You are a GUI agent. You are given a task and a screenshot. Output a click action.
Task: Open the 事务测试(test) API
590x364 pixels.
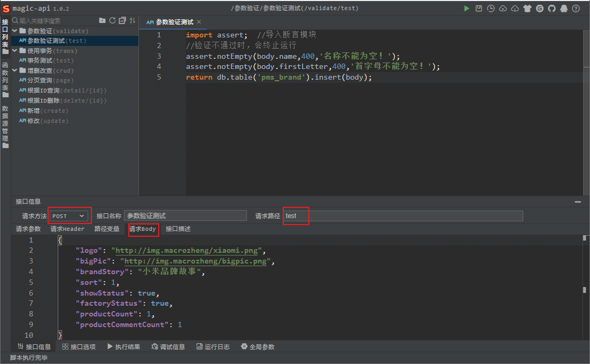coord(75,60)
